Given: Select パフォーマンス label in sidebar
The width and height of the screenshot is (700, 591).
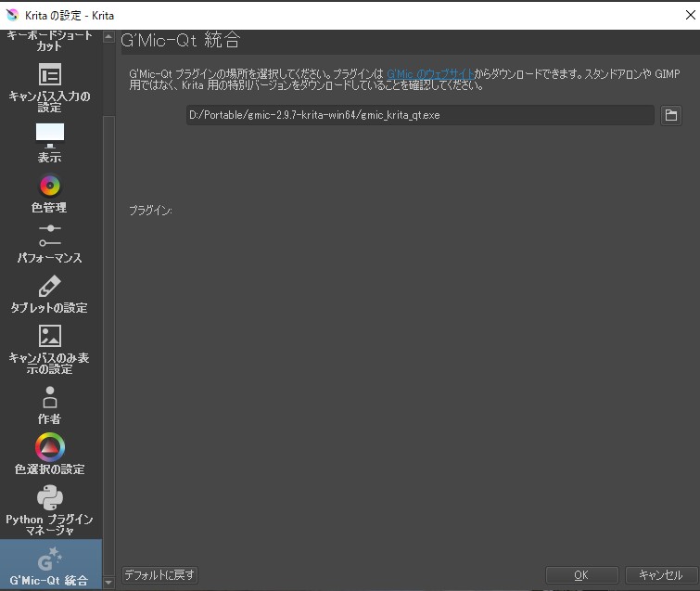Looking at the screenshot, I should (50, 258).
